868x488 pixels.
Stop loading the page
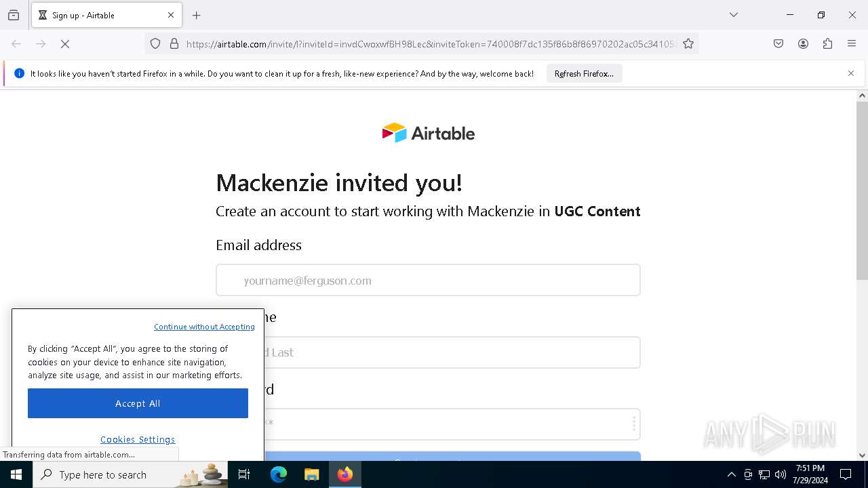(x=65, y=44)
